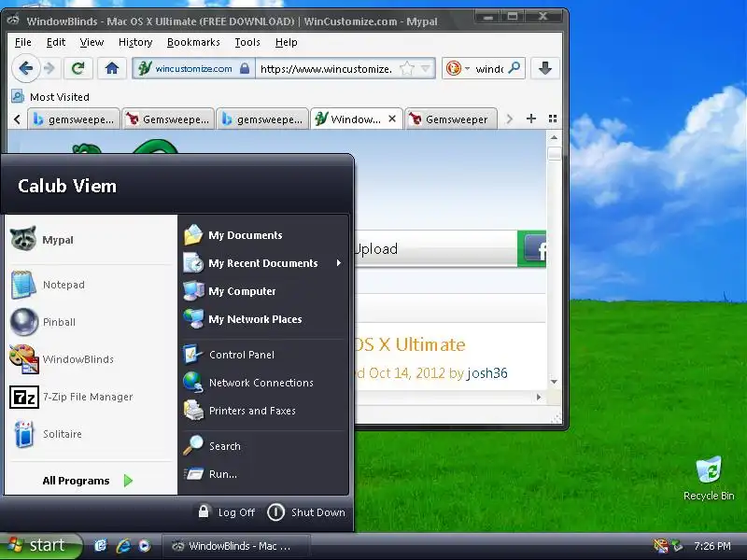This screenshot has height=560, width=747.
Task: Click Log Off button
Action: click(x=227, y=512)
